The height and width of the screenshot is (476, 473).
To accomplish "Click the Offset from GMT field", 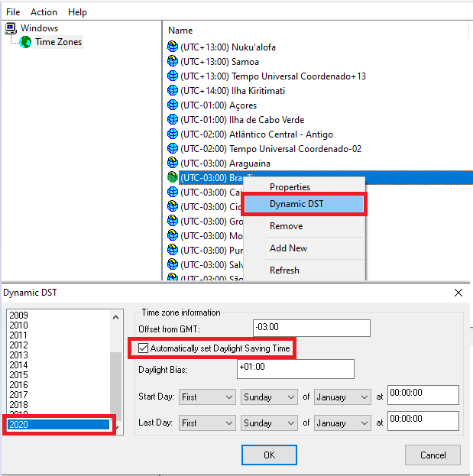I will [312, 328].
